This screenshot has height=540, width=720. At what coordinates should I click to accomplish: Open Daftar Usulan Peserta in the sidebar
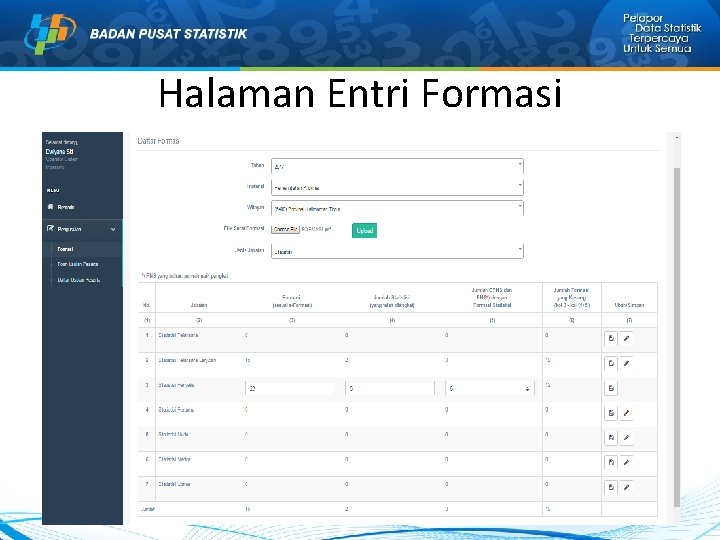pyautogui.click(x=79, y=280)
